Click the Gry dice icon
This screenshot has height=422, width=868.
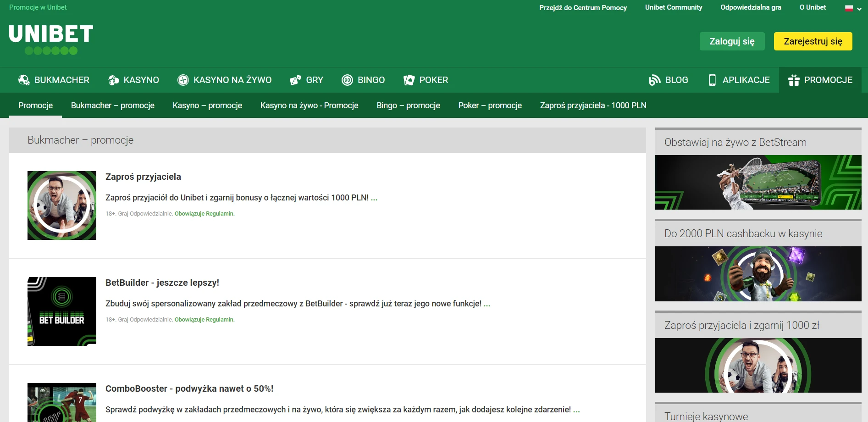[296, 80]
